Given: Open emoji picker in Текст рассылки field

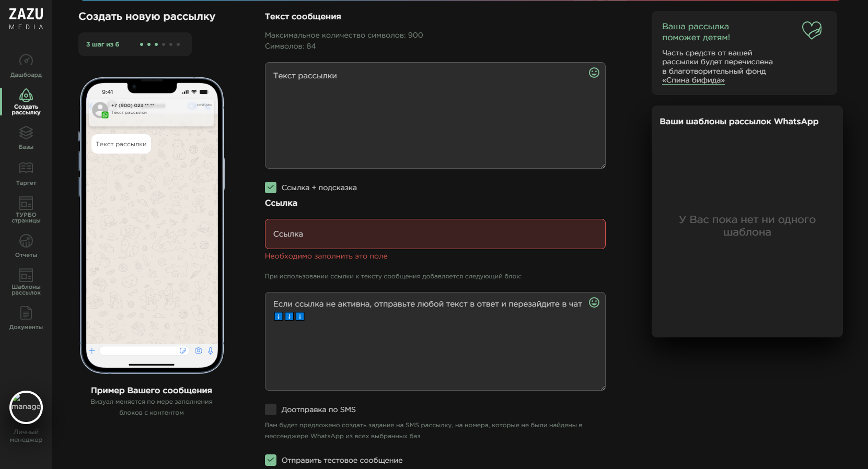Looking at the screenshot, I should coord(594,73).
